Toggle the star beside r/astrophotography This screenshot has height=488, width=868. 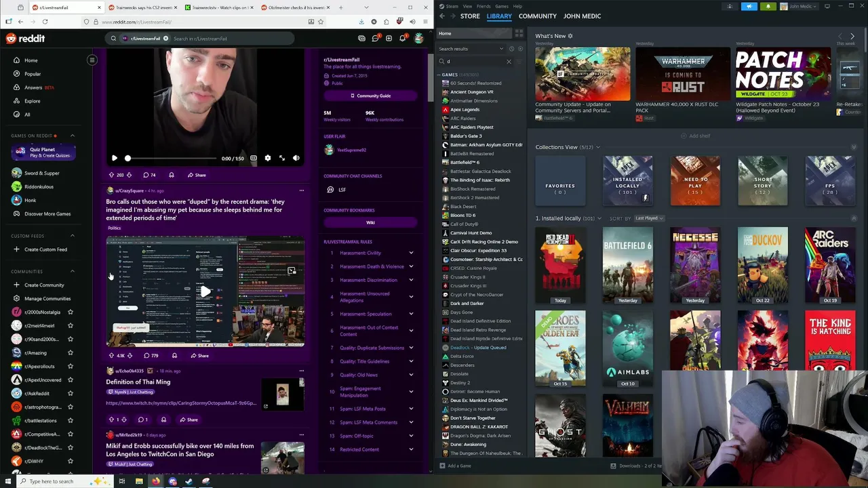70,407
